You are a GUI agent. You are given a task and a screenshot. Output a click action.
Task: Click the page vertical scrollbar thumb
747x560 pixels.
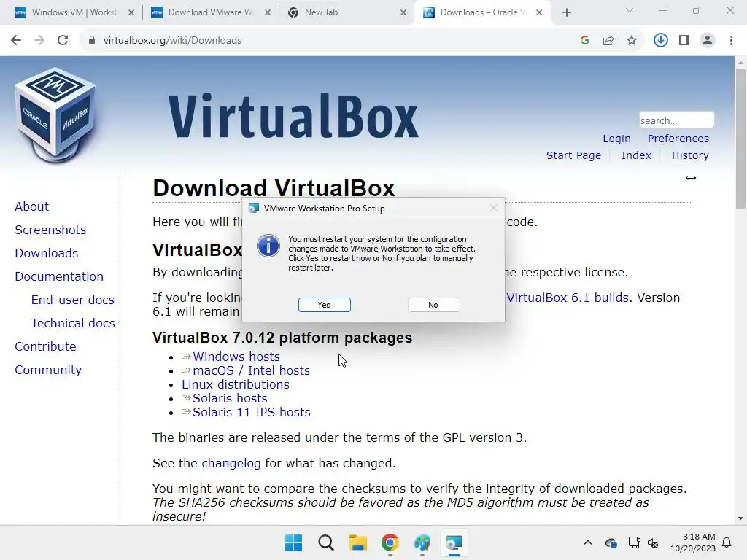[x=740, y=139]
